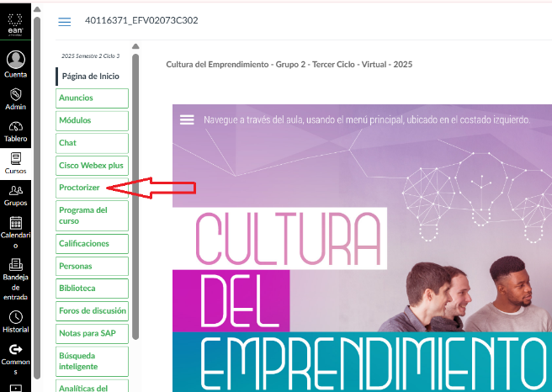Viewport: 552px width, 392px height.
Task: Click the course menu scrollbar thumb
Action: click(x=135, y=197)
